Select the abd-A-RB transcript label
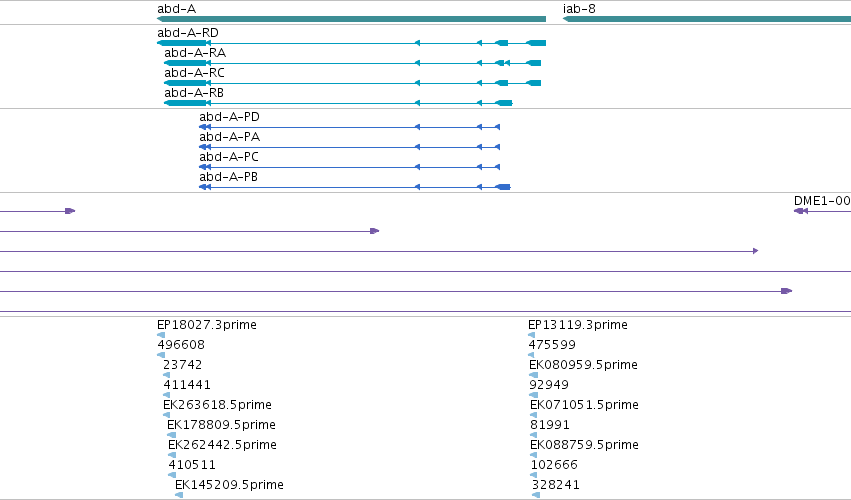851x500 pixels. pos(194,93)
